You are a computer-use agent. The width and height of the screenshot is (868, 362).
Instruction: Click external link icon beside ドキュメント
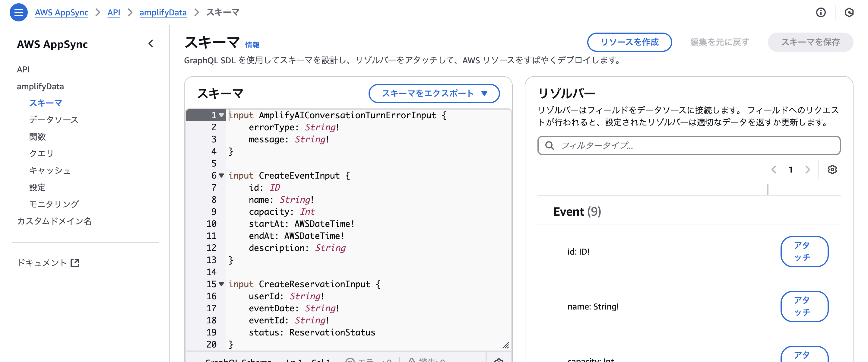point(75,263)
